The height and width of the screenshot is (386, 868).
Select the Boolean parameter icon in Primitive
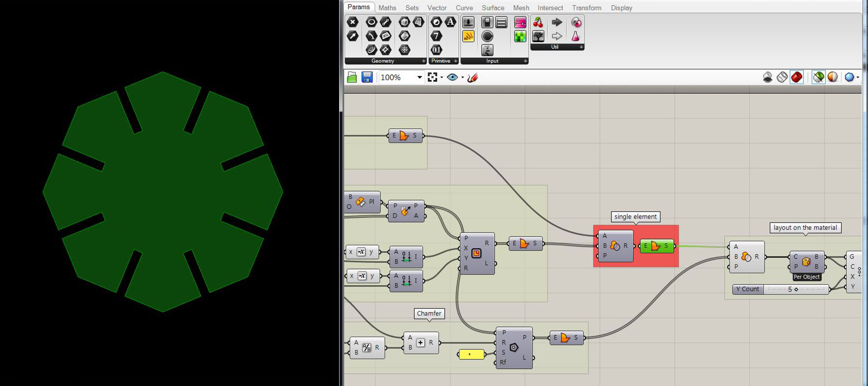coord(436,22)
